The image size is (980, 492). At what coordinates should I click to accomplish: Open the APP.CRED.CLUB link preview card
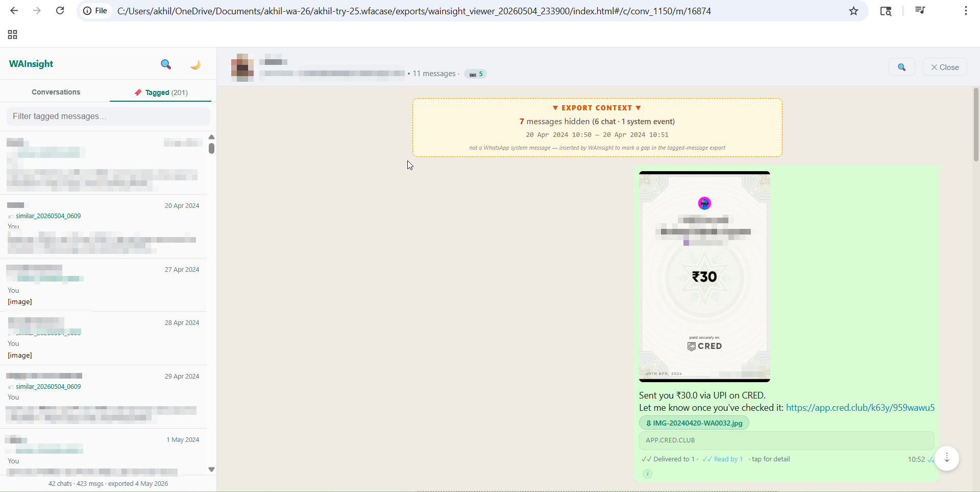point(787,440)
